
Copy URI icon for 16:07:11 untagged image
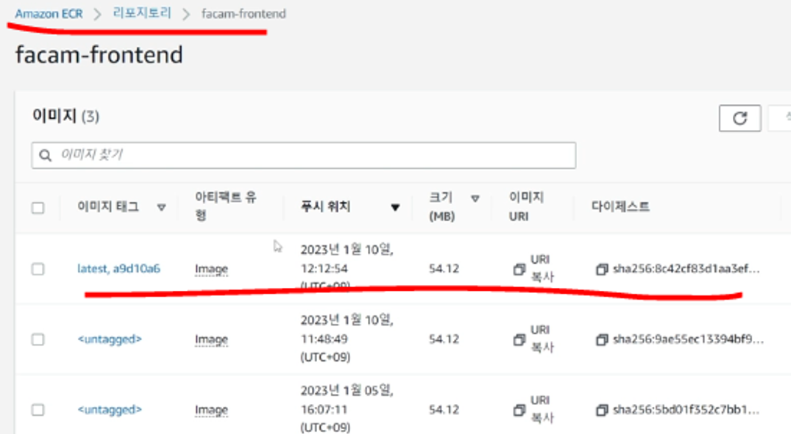[519, 410]
